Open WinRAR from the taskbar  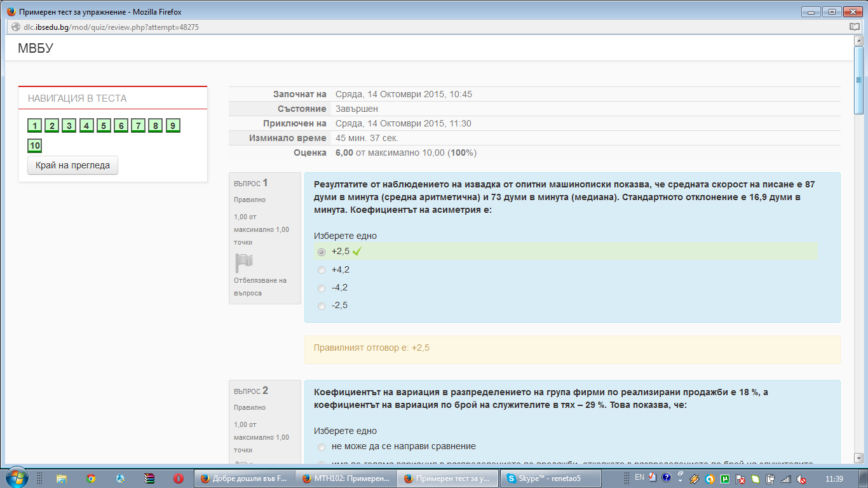tap(149, 478)
